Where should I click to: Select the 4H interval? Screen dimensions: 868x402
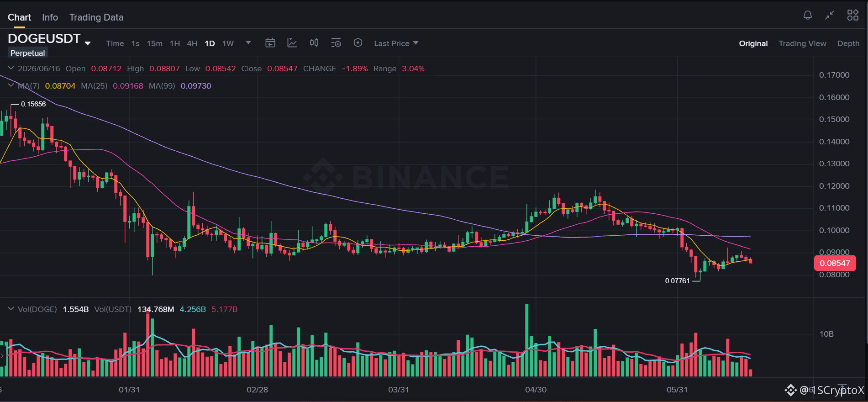click(192, 43)
